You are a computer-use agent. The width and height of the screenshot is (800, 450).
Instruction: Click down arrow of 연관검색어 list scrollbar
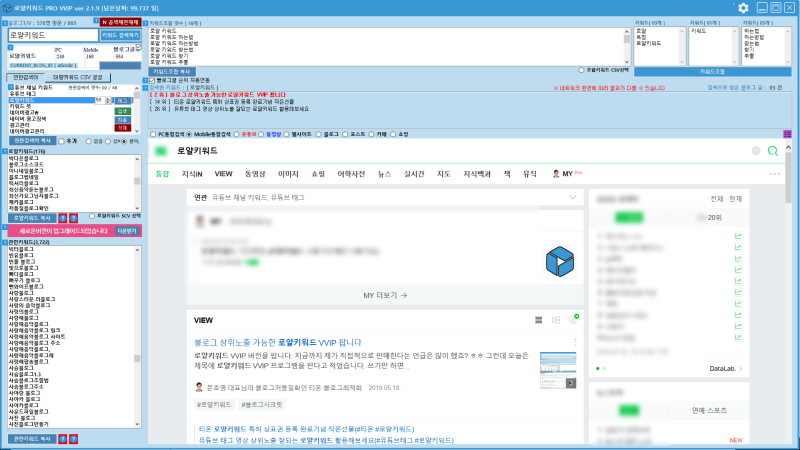(x=137, y=131)
